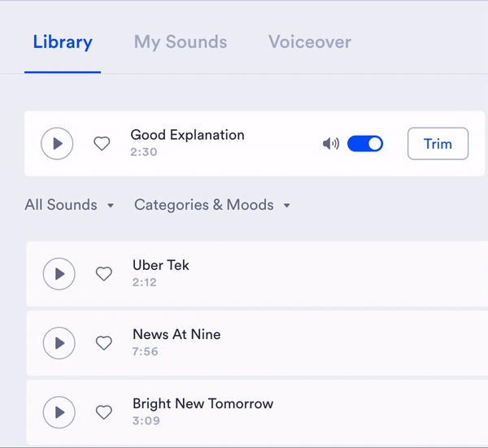488x448 pixels.
Task: Click the Bright New Tomorrow title
Action: 203,403
